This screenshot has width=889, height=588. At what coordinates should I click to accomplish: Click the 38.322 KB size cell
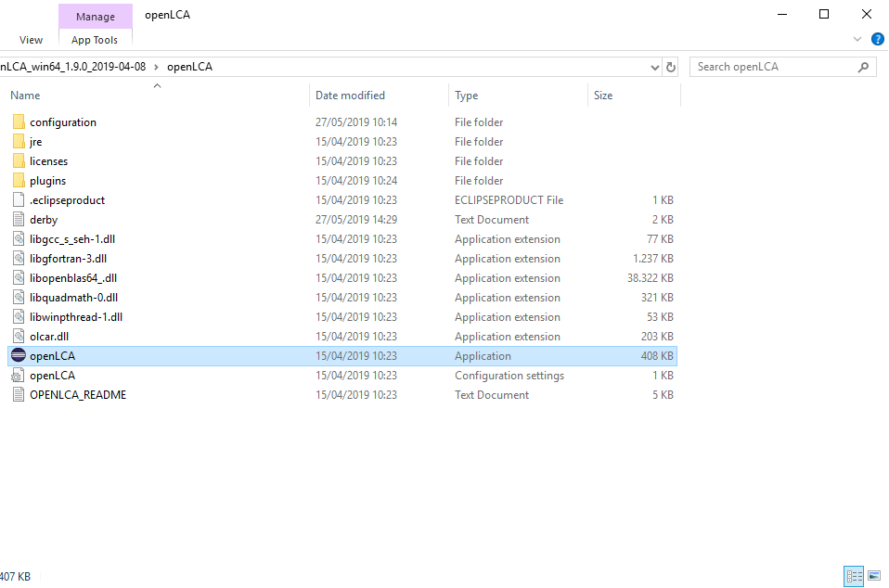[x=650, y=277]
